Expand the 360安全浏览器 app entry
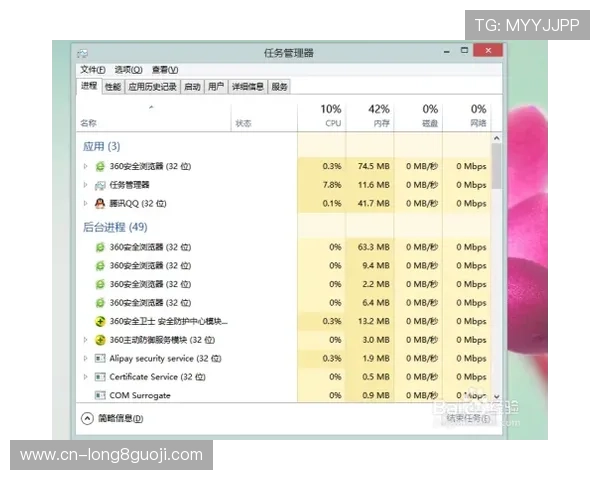Screen dimensions: 600x480 [85, 166]
